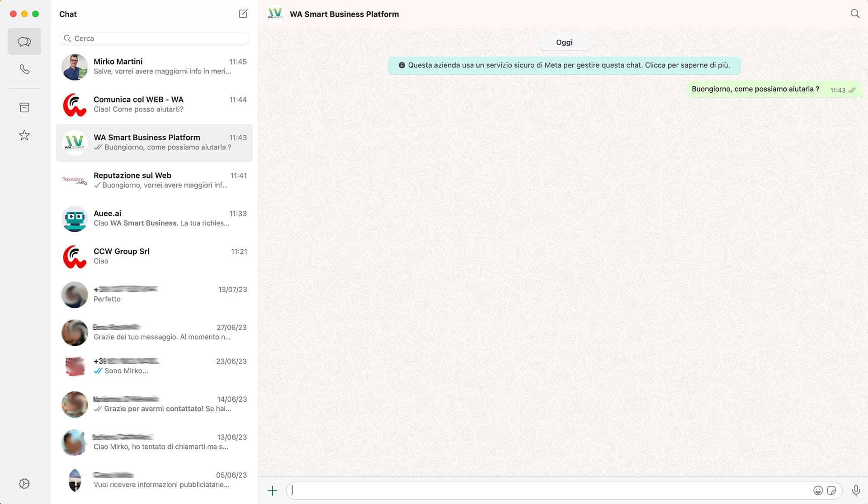Open Reputazione sul Web conversation
This screenshot has height=504, width=868.
pos(154,181)
